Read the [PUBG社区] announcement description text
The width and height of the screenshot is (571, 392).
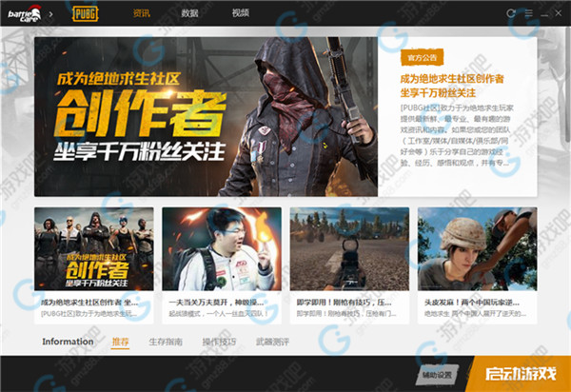[x=457, y=135]
